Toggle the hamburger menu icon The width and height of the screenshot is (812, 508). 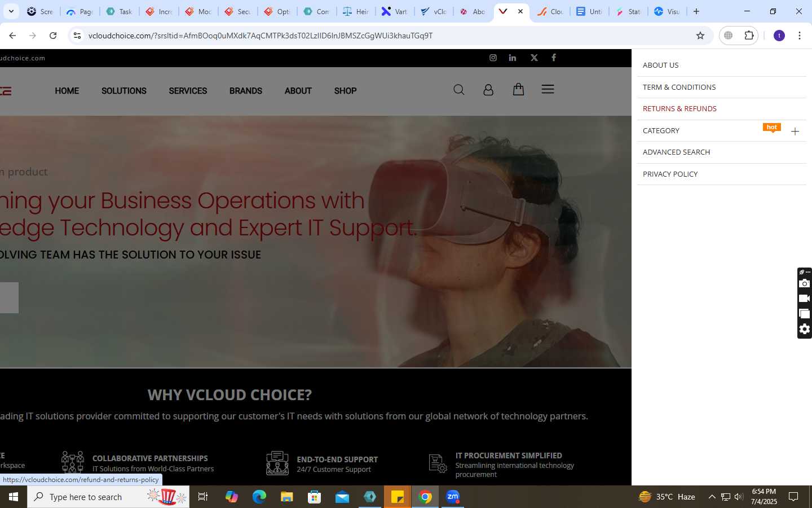click(548, 89)
